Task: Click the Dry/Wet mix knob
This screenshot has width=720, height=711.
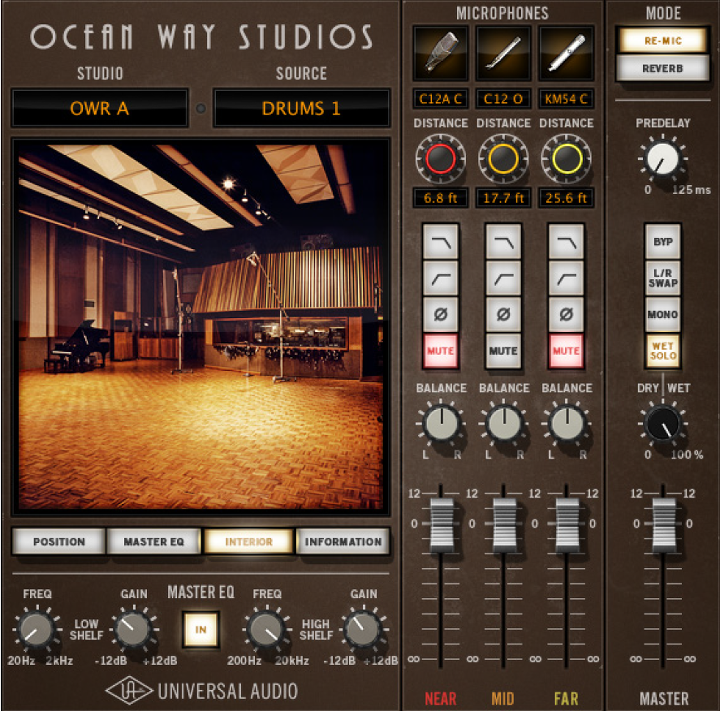Action: pyautogui.click(x=663, y=423)
